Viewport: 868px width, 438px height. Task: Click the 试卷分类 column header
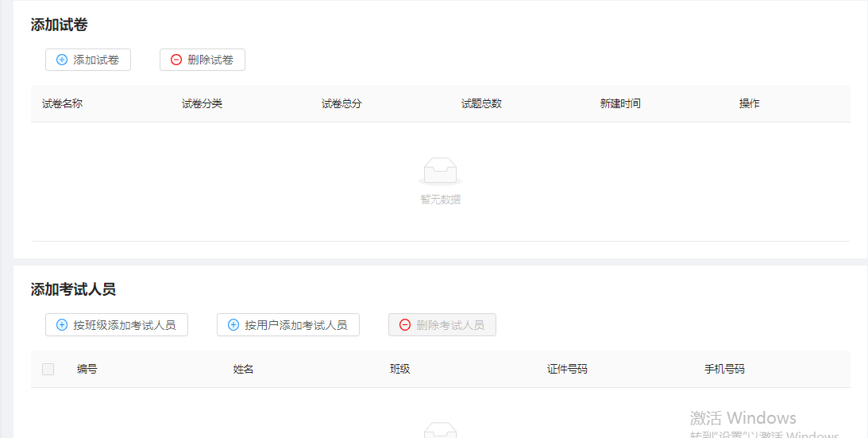[202, 103]
